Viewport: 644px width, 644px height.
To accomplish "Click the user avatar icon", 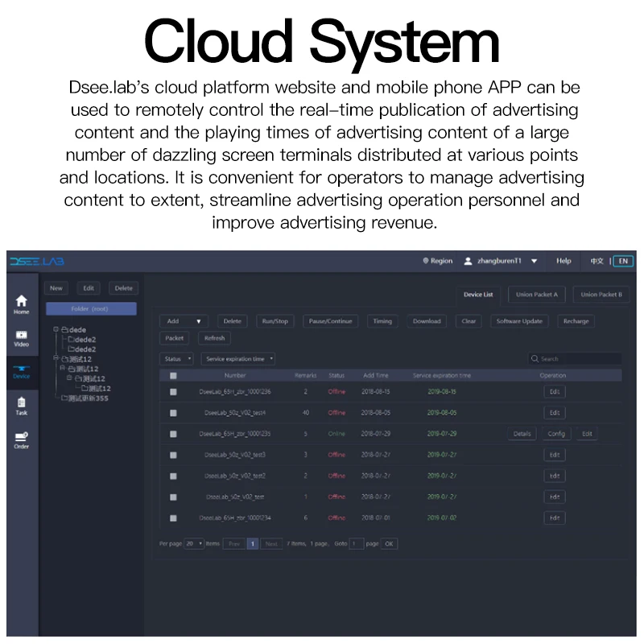I will click(468, 261).
